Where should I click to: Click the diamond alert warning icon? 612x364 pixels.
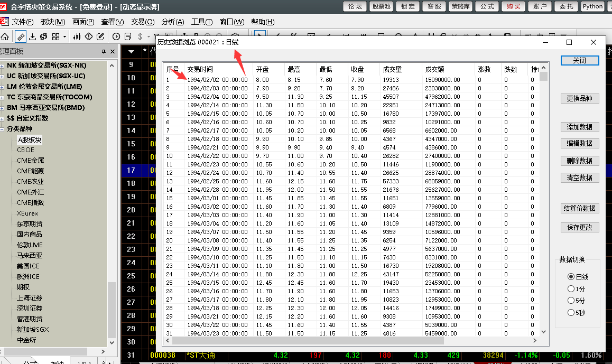[89, 36]
